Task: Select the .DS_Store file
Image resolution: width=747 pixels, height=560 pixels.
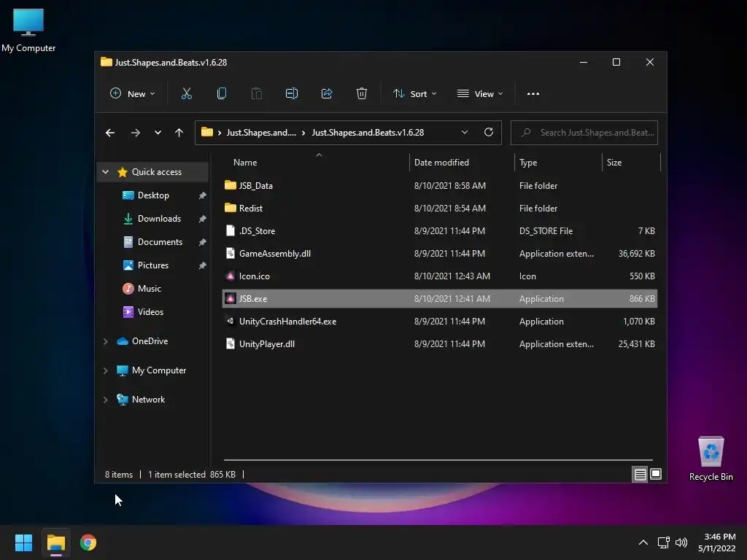Action: click(440, 231)
